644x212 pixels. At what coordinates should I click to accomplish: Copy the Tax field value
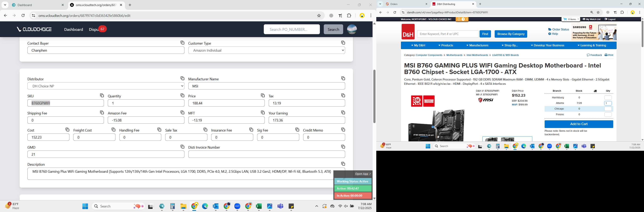pyautogui.click(x=343, y=96)
